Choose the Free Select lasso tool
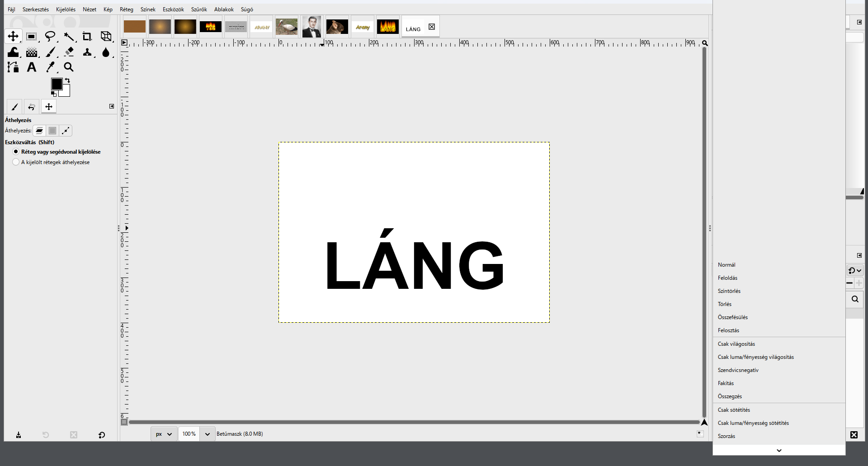868x466 pixels. tap(50, 37)
